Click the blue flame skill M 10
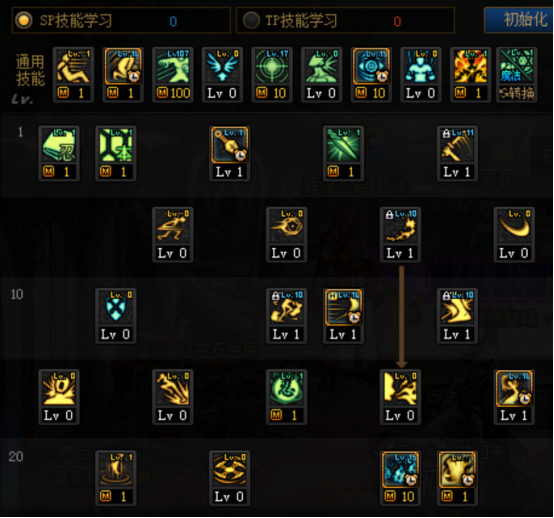The image size is (554, 518). [400, 478]
